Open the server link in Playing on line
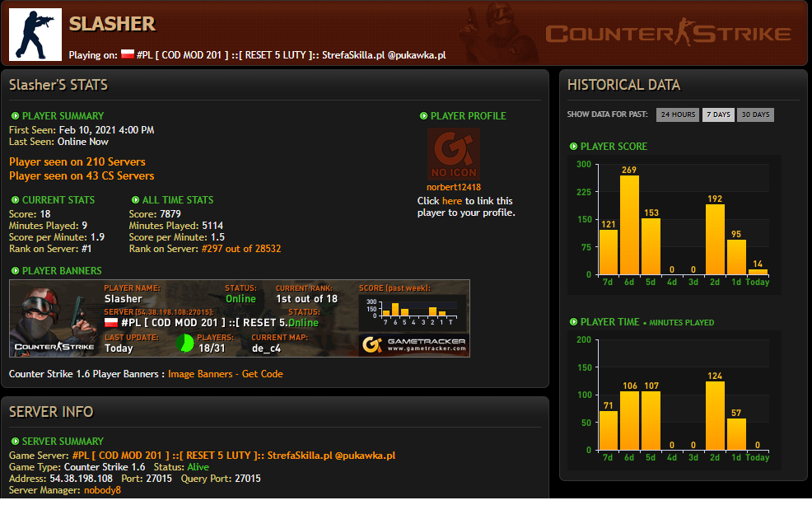The image size is (812, 519). 291,55
